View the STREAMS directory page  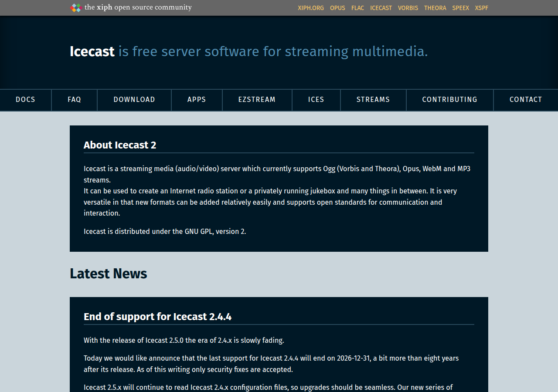pyautogui.click(x=373, y=100)
